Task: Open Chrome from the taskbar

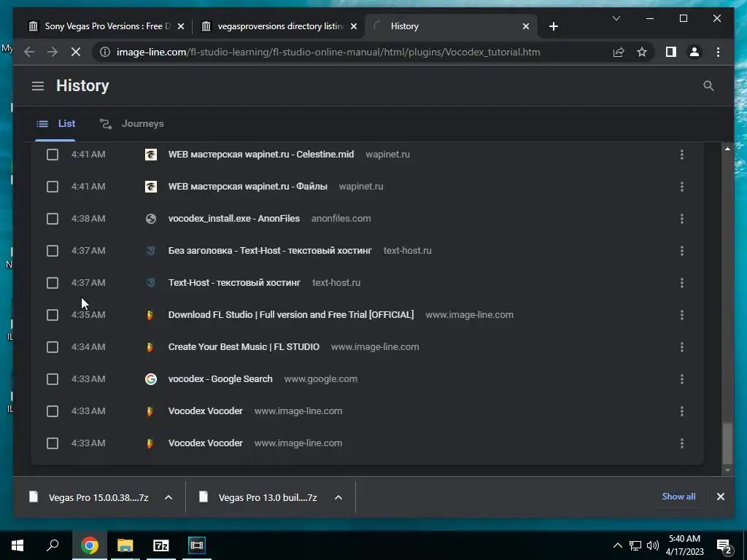Action: [89, 545]
